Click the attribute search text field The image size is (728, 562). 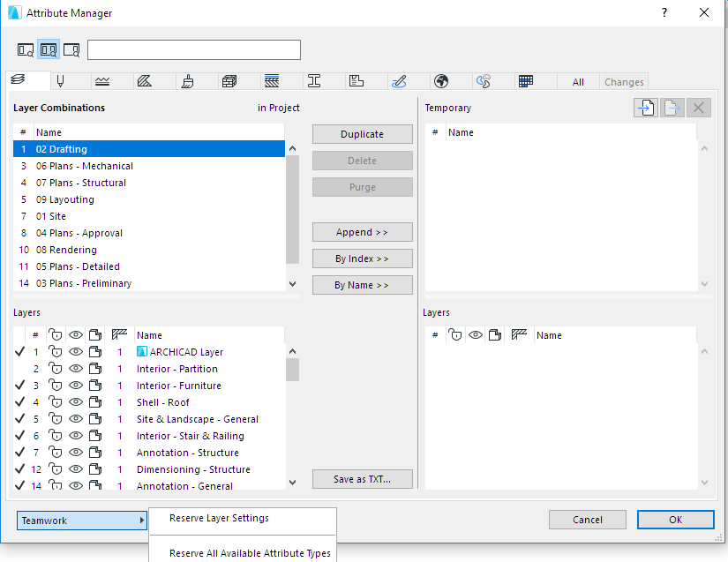(194, 49)
